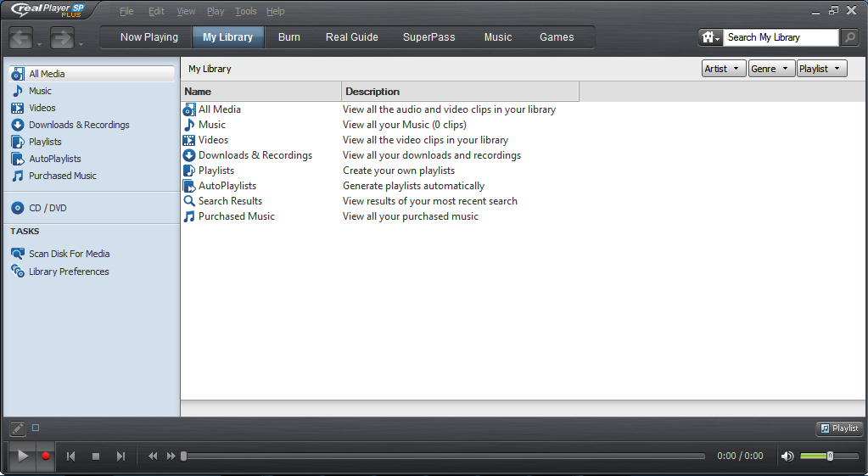Open the Help menu
This screenshot has width=868, height=476.
275,11
